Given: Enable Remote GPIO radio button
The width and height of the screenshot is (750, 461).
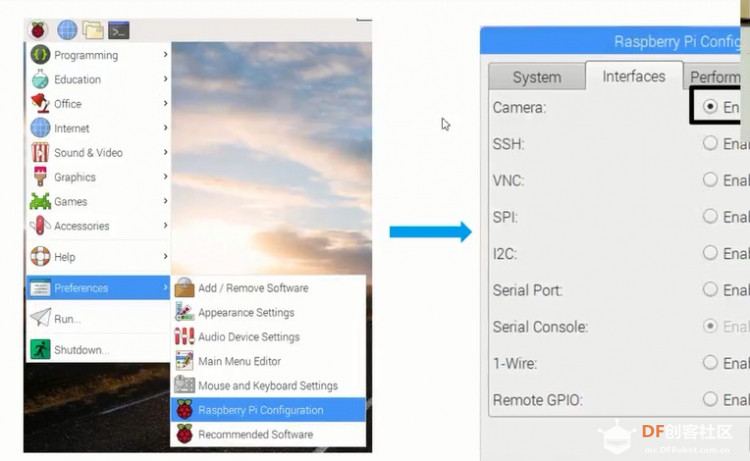Looking at the screenshot, I should [x=711, y=398].
